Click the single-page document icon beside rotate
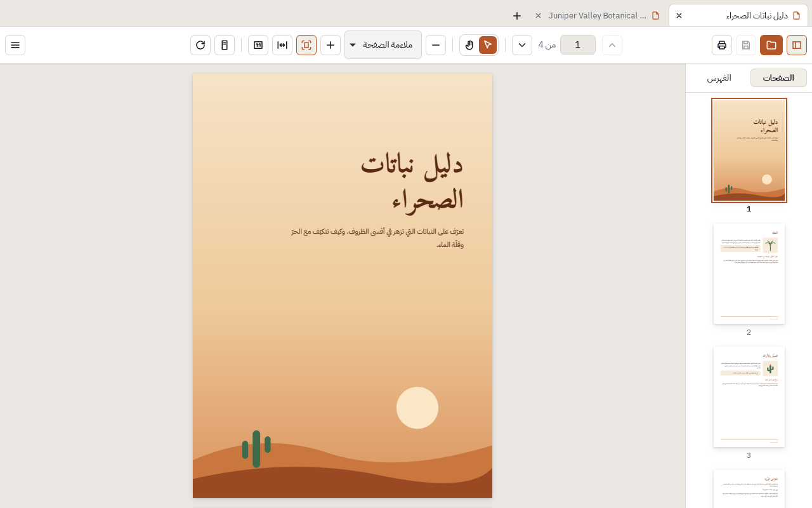812x508 pixels. tap(225, 45)
